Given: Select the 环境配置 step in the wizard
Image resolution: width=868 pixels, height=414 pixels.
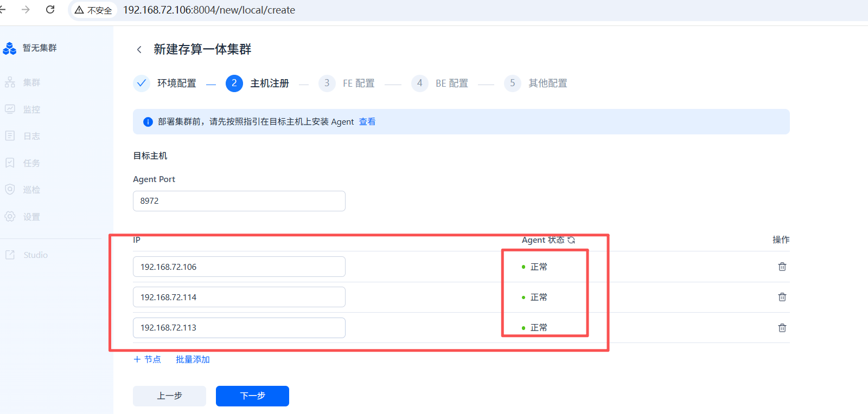Looking at the screenshot, I should 176,83.
